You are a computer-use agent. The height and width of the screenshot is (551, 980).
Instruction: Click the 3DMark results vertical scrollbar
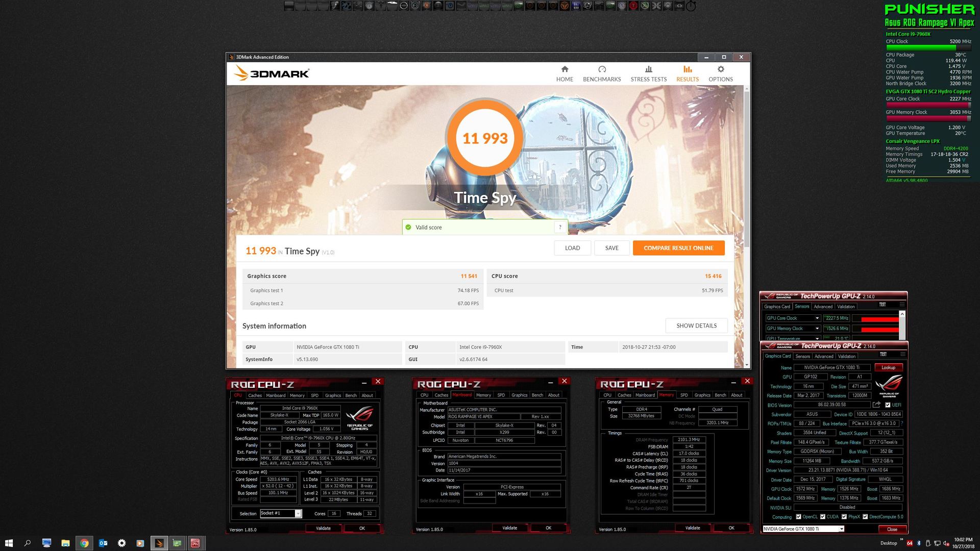pos(747,168)
